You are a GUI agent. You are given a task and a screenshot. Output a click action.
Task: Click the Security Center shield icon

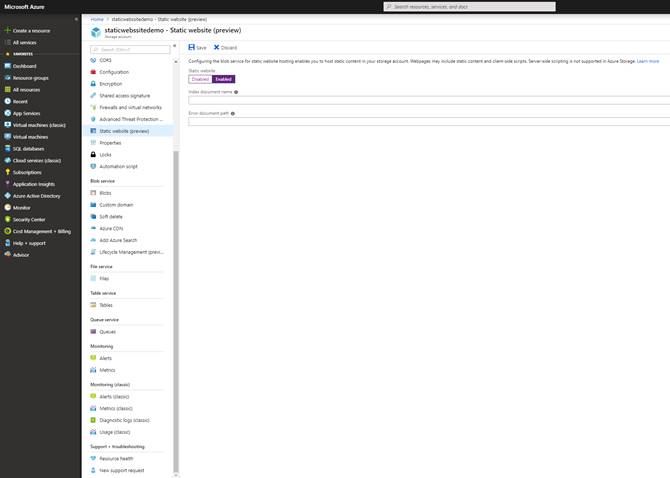7,219
